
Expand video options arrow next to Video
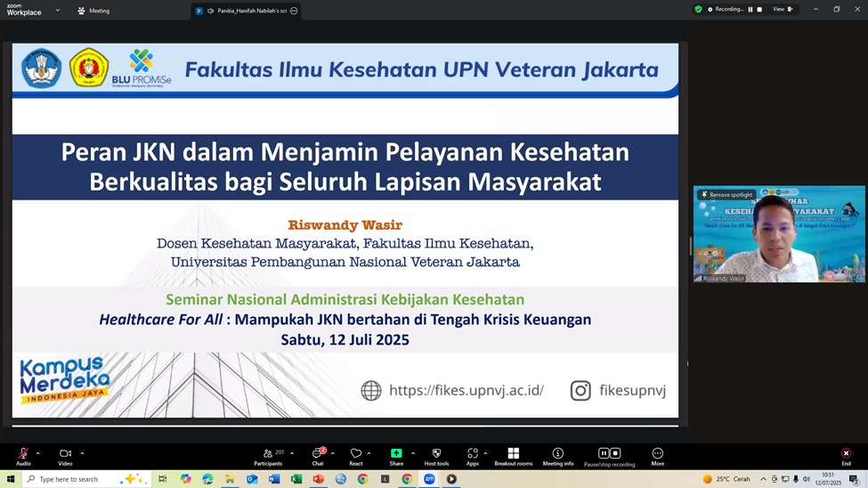[82, 453]
